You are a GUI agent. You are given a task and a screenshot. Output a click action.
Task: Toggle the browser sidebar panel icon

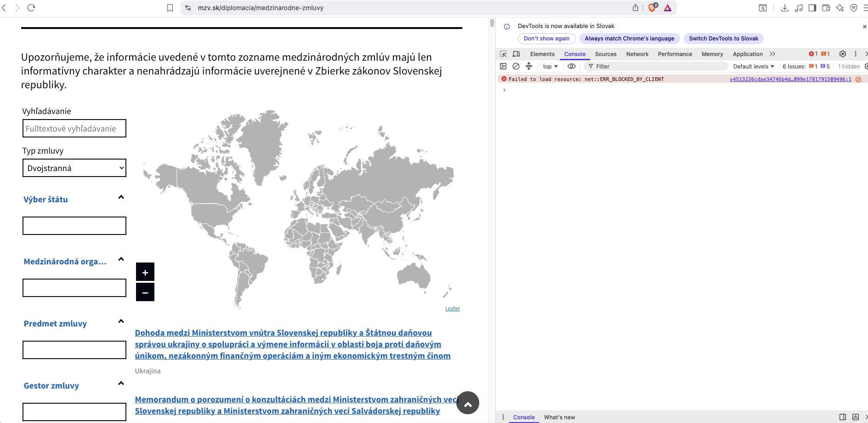pos(812,8)
